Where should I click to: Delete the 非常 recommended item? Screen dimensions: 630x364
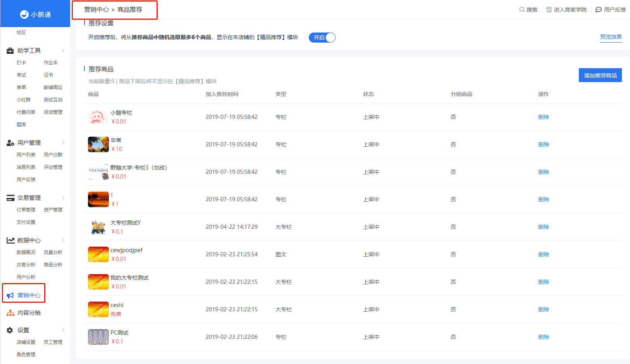[544, 144]
